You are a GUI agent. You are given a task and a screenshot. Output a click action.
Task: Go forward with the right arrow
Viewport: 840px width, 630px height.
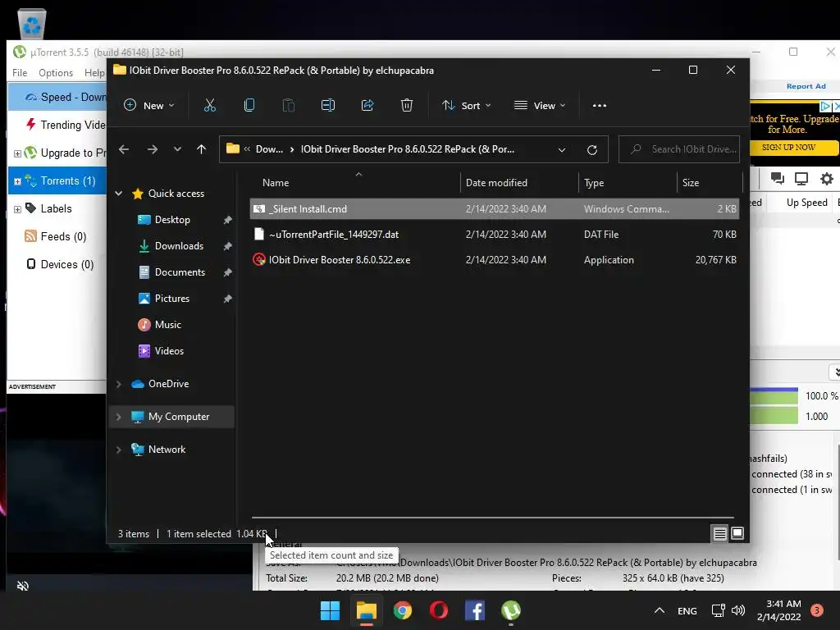(152, 149)
